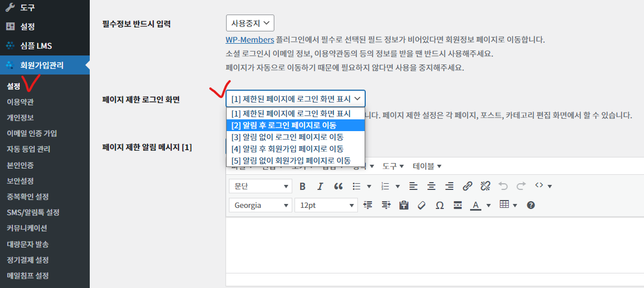Clear formatting with the eraser icon
Screen dimensions: 644x288
pyautogui.click(x=421, y=205)
